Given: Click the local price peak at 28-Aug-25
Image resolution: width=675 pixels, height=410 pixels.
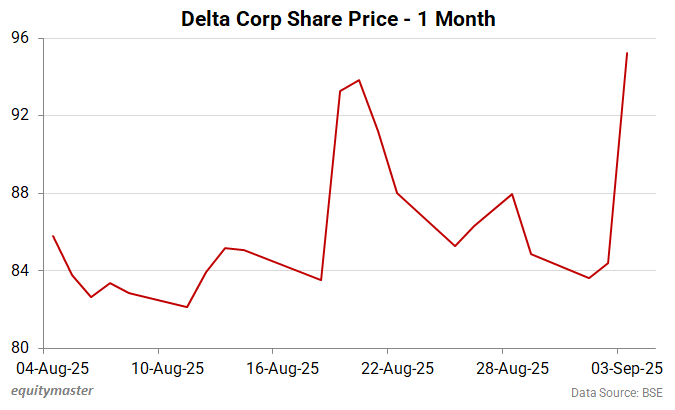Looking at the screenshot, I should click(x=512, y=194).
